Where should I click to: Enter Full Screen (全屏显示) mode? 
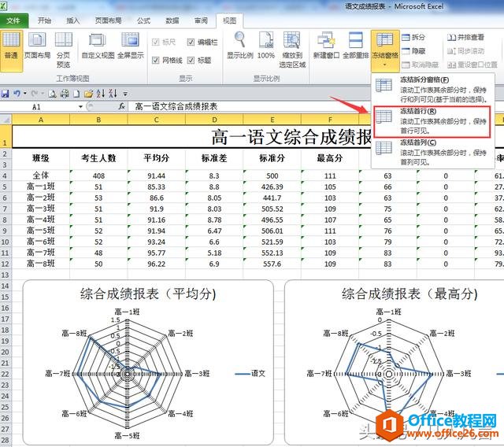(130, 46)
